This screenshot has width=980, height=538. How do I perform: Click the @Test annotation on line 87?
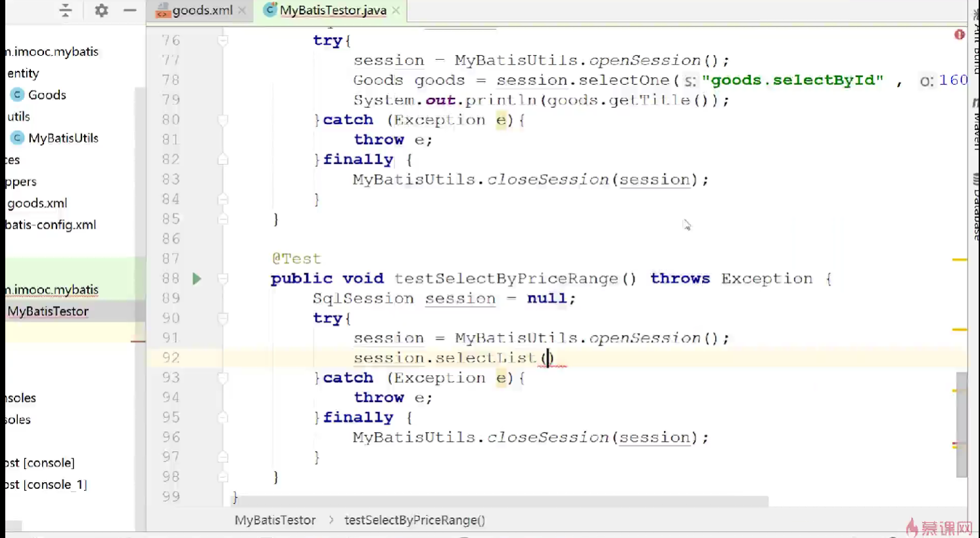click(296, 259)
